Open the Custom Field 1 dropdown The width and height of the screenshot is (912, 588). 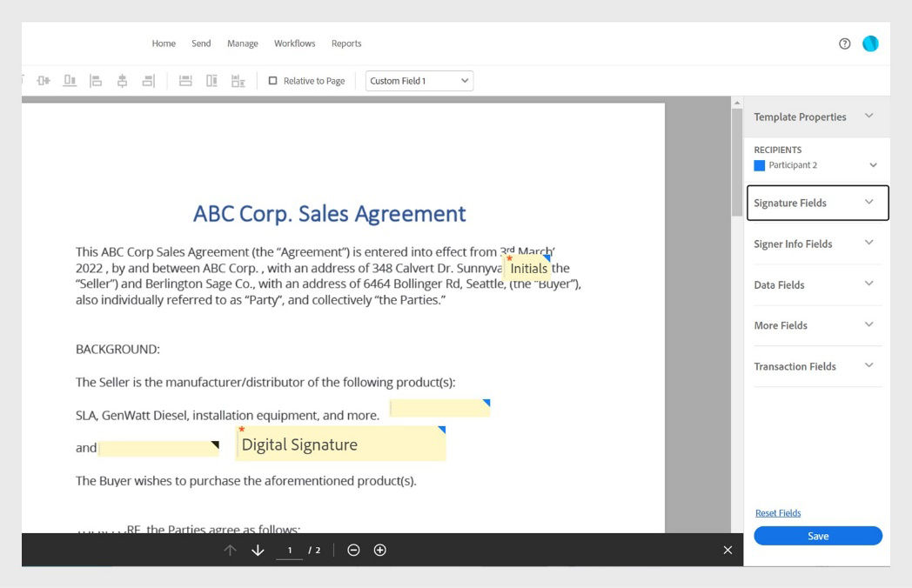coord(419,80)
